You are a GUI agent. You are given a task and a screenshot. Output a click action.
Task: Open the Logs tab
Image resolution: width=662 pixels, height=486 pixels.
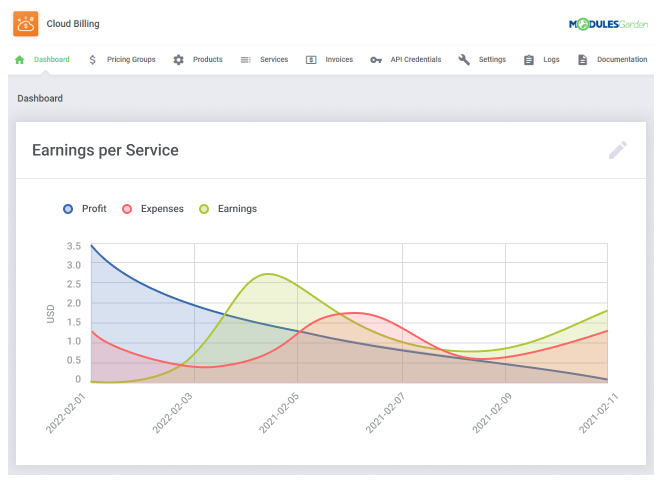(551, 60)
